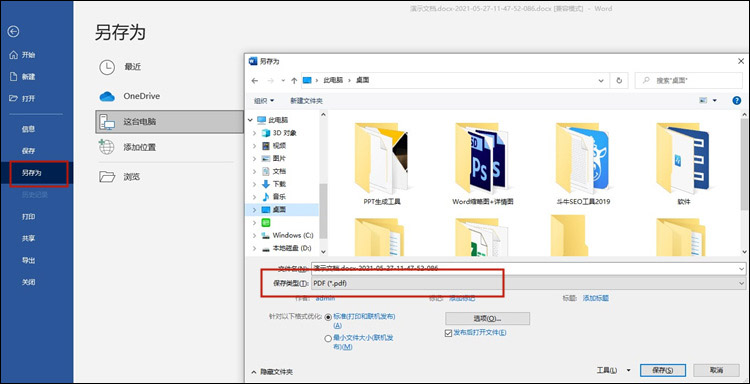Select 这台电脑 location
Viewport: 750px width, 384px height.
(x=169, y=121)
